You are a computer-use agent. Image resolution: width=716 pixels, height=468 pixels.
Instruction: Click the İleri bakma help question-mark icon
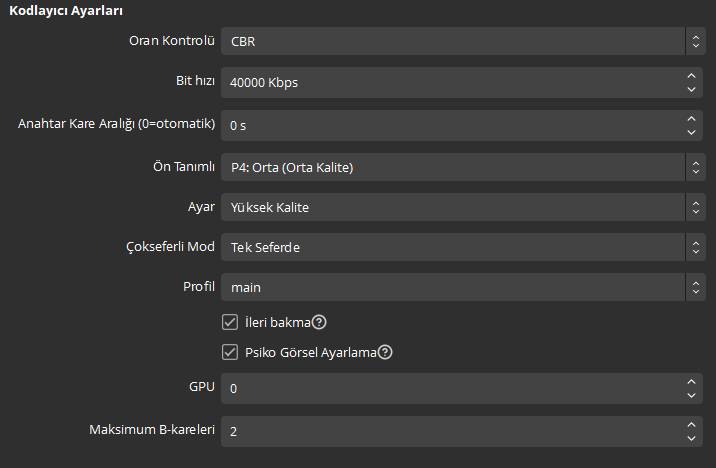320,323
